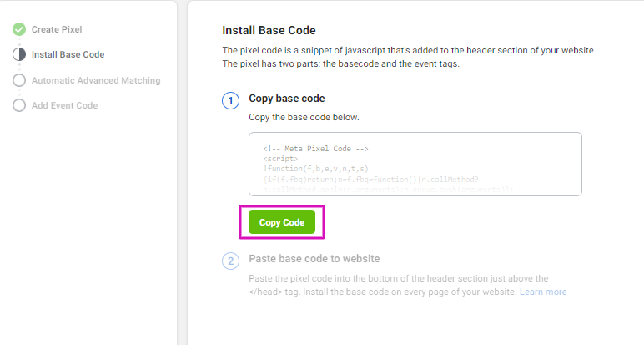Click the Meta Pixel Code comment line

tap(316, 149)
